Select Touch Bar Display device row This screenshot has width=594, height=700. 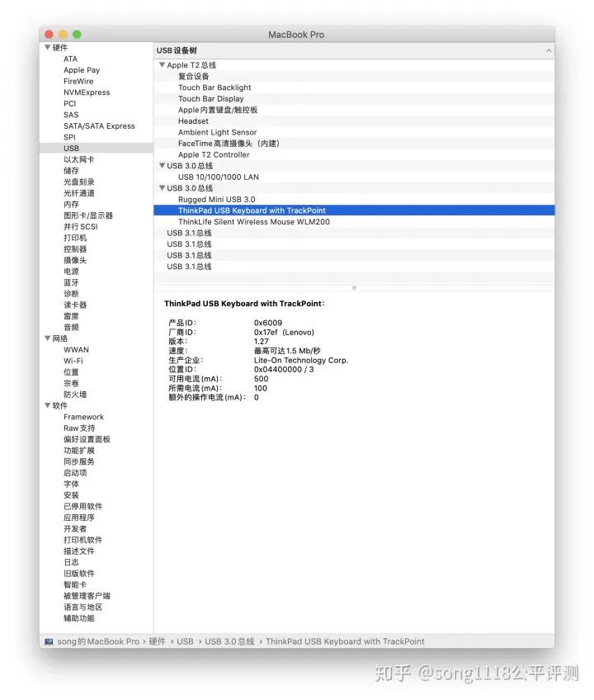click(x=355, y=99)
